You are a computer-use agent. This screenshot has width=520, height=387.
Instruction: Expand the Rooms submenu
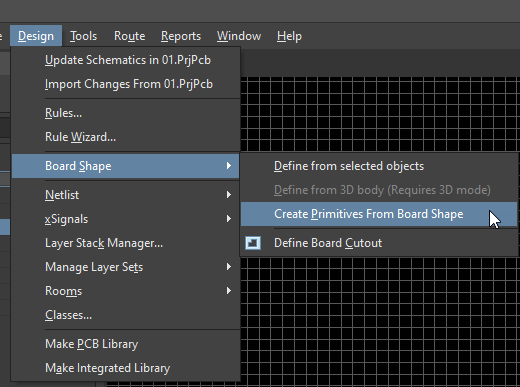point(126,291)
